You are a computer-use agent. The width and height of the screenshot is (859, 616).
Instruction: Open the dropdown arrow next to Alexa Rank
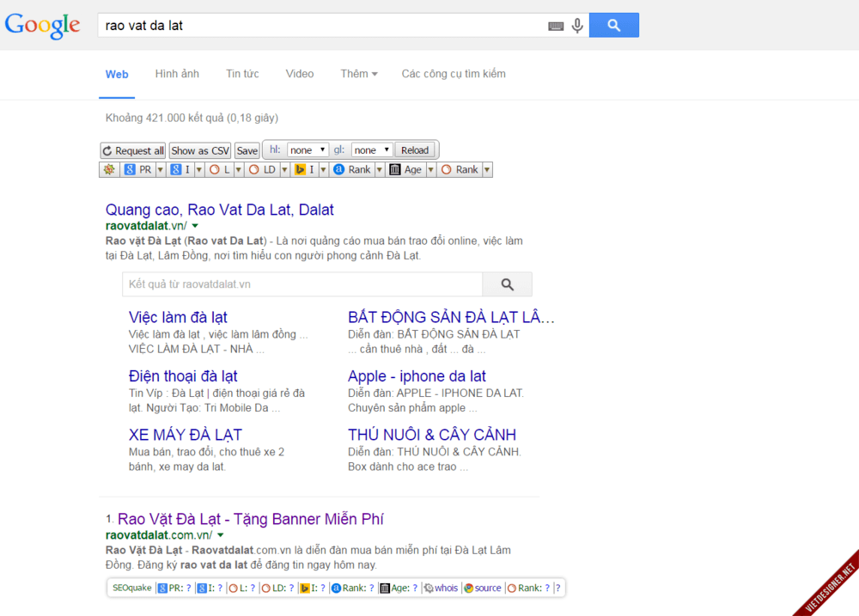pyautogui.click(x=380, y=170)
